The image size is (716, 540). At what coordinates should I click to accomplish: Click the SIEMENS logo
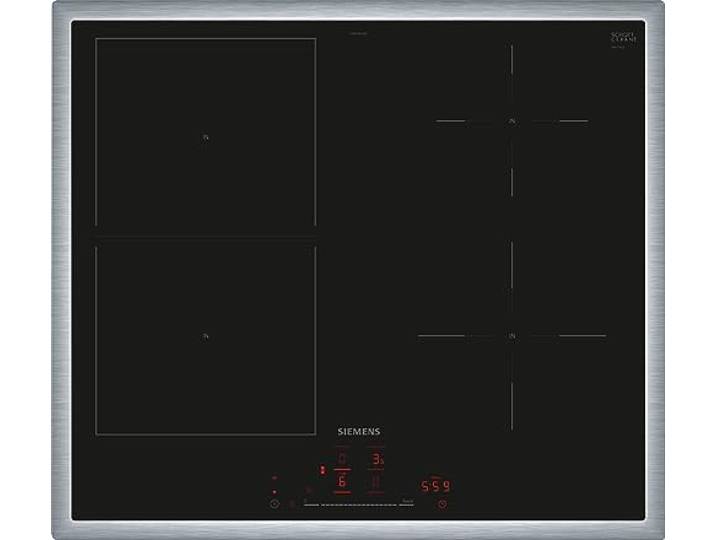point(358,431)
